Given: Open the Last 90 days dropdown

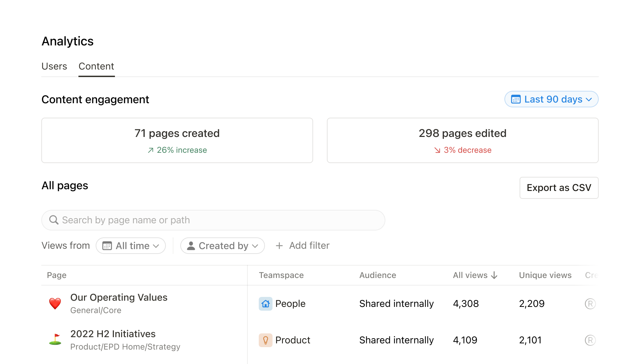Looking at the screenshot, I should [551, 99].
